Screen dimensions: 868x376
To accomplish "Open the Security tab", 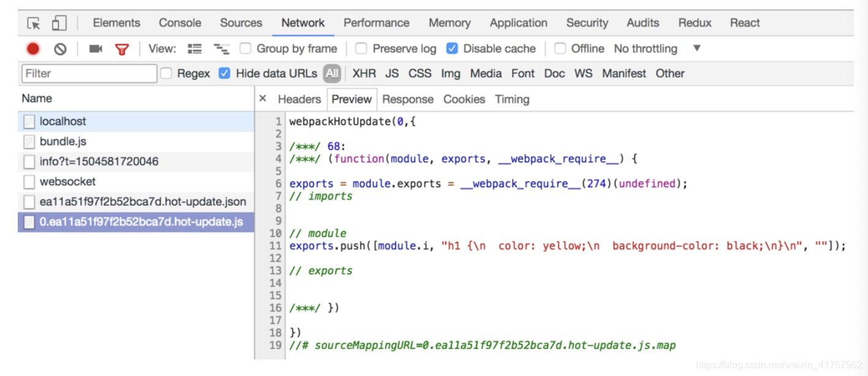I will [x=587, y=23].
